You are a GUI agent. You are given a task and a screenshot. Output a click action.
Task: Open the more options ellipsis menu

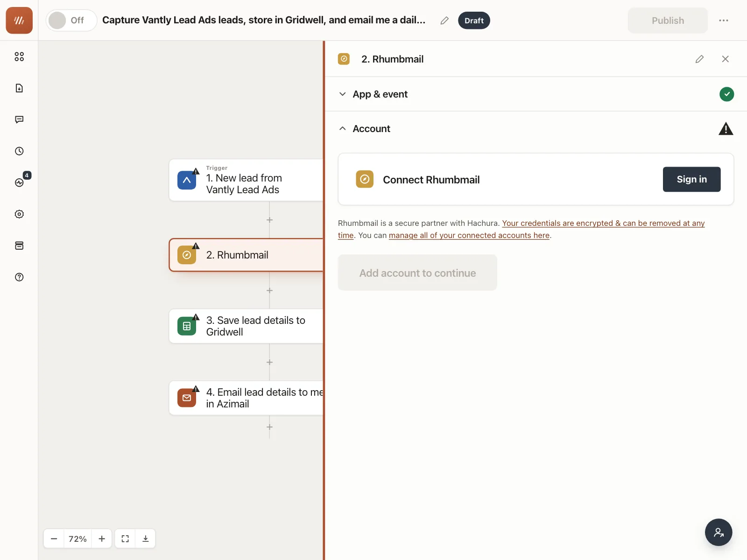(x=724, y=21)
